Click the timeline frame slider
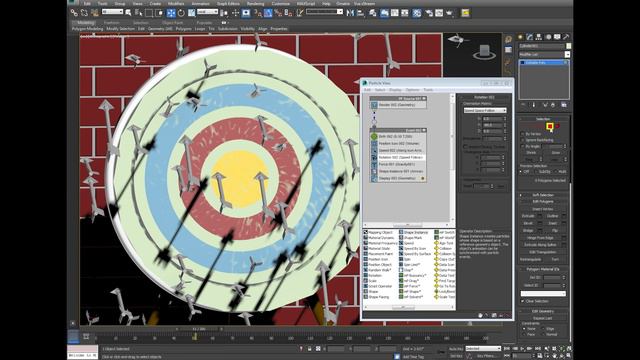 pyautogui.click(x=199, y=329)
